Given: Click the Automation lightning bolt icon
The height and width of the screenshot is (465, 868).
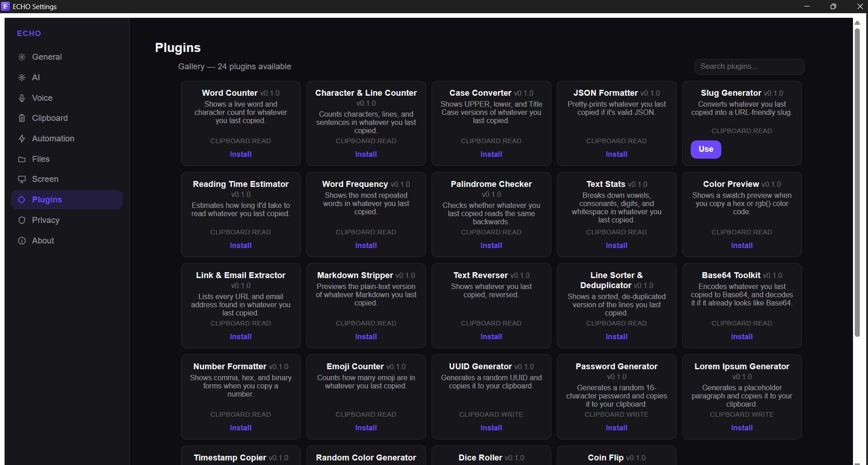Looking at the screenshot, I should click(x=21, y=139).
